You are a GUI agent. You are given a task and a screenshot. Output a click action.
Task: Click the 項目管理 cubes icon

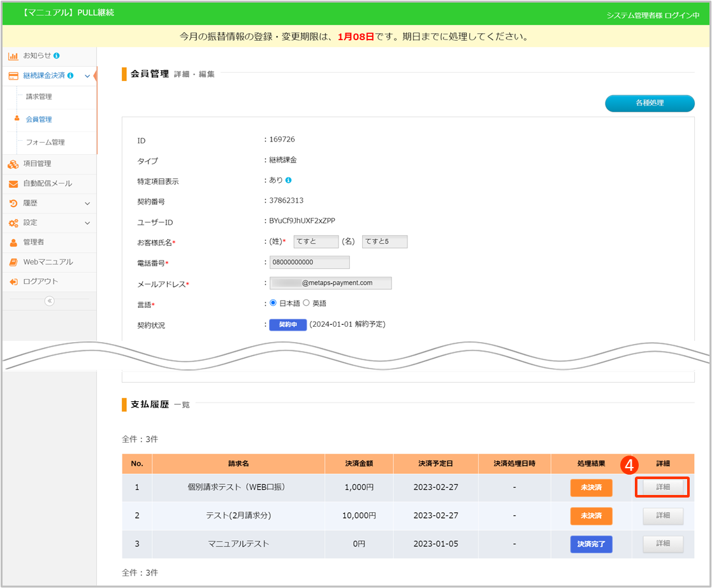(x=13, y=164)
